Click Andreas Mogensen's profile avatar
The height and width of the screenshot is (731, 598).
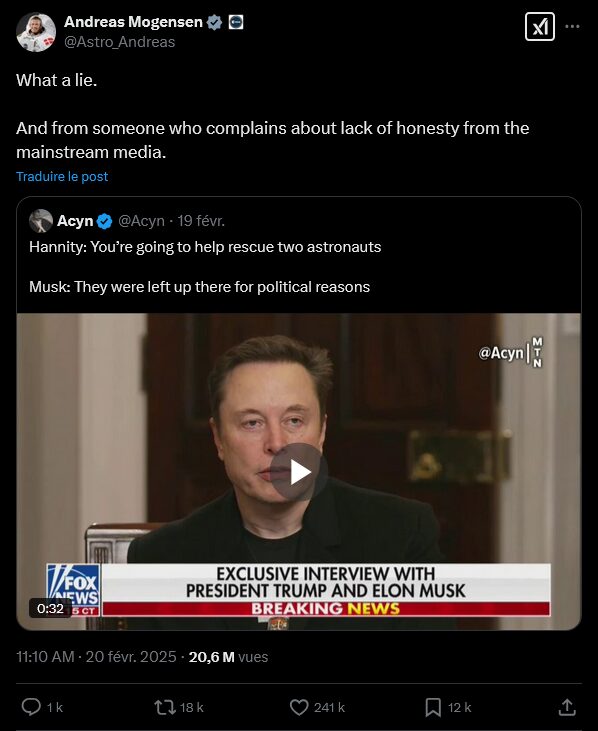point(36,32)
